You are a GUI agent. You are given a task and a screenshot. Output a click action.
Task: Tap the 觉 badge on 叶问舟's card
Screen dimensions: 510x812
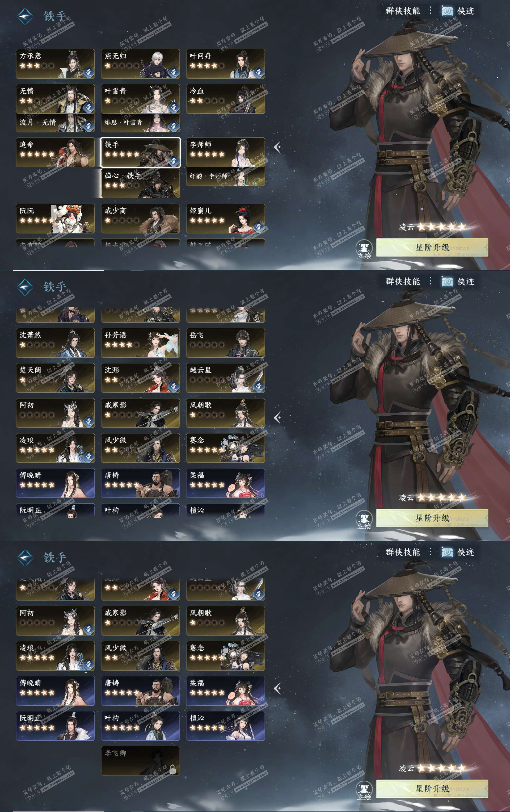pos(259,72)
